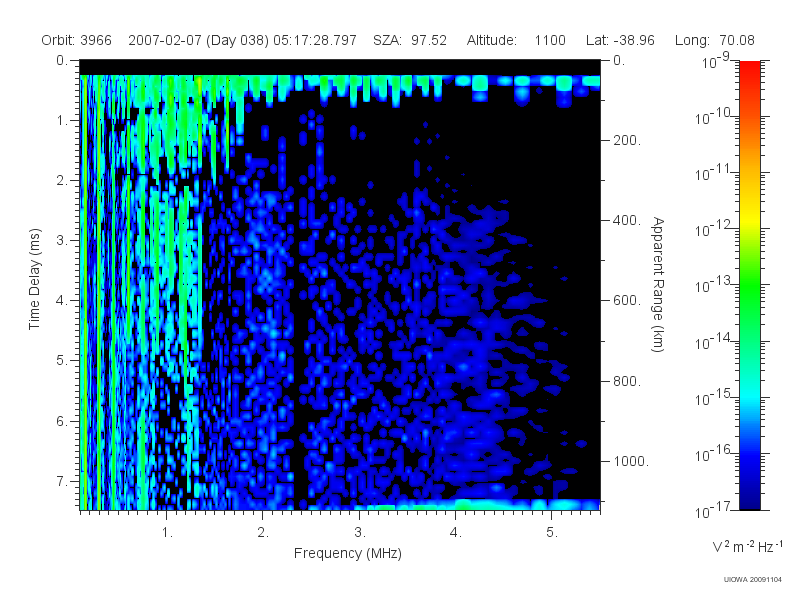Click the '0.' time delay tick label

tap(62, 61)
